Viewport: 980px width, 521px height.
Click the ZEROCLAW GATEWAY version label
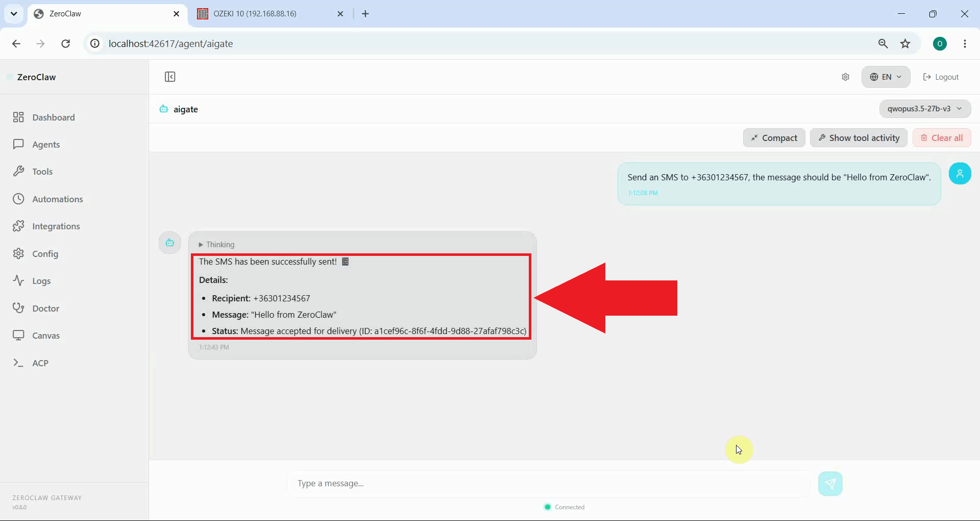tap(47, 502)
